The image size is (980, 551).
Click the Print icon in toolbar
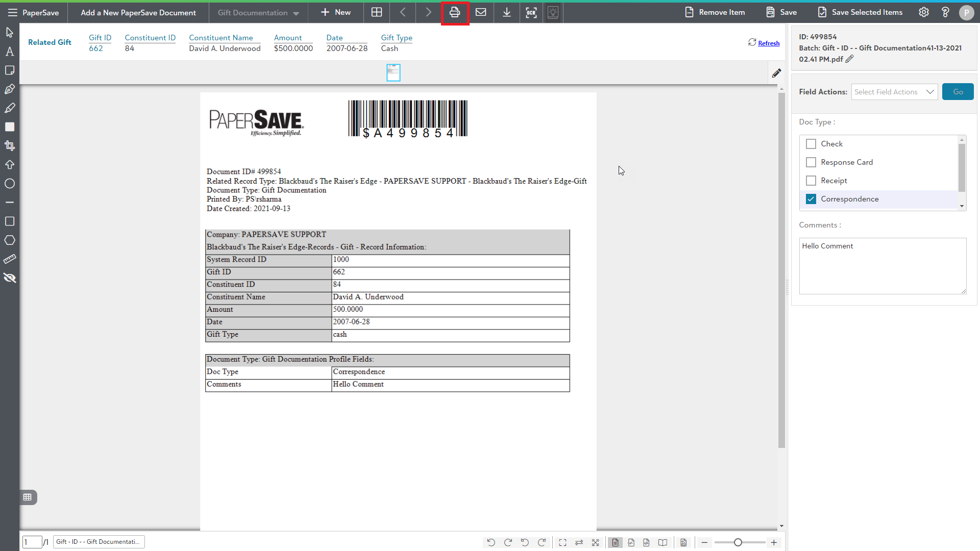click(454, 12)
